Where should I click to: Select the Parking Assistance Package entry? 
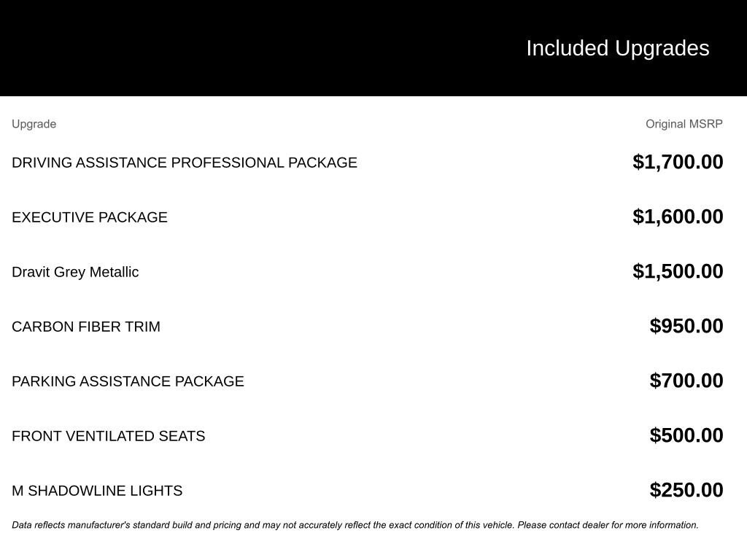128,381
